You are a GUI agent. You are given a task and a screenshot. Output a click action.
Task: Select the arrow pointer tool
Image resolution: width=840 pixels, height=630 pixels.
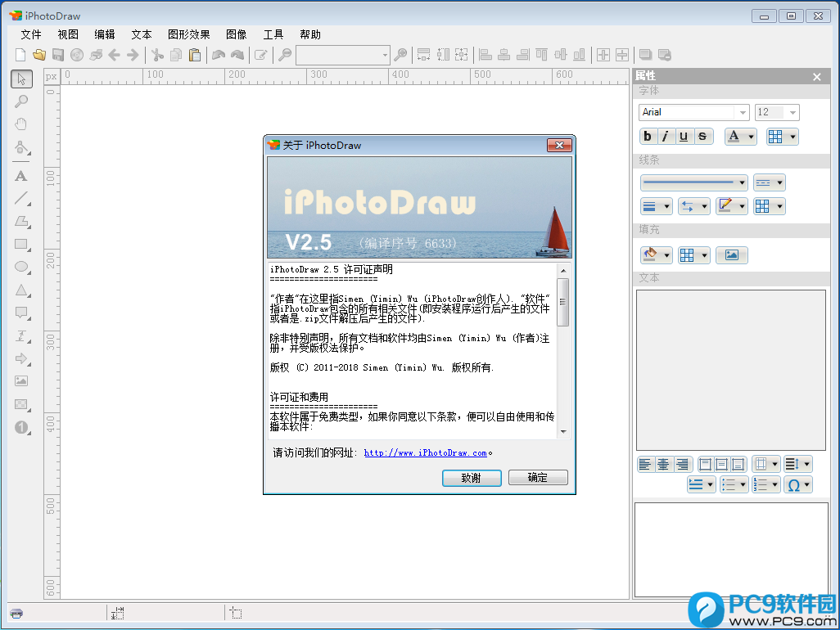(21, 79)
